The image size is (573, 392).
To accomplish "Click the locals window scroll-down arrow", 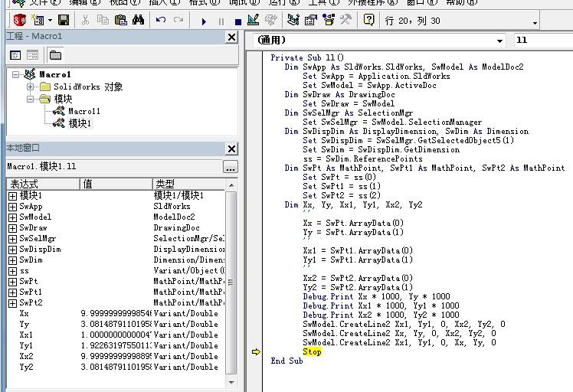I will coord(231,382).
